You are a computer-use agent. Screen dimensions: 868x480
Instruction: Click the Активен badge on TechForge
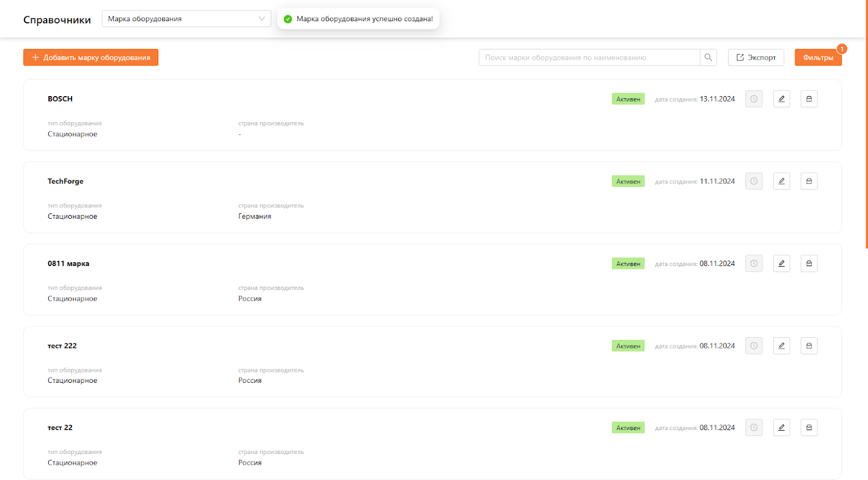(x=628, y=181)
